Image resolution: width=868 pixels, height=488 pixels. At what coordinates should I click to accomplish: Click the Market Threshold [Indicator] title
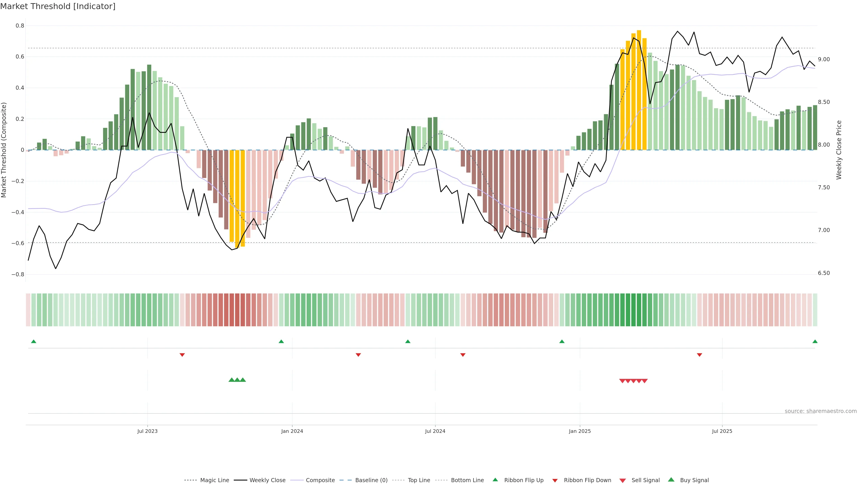(58, 6)
